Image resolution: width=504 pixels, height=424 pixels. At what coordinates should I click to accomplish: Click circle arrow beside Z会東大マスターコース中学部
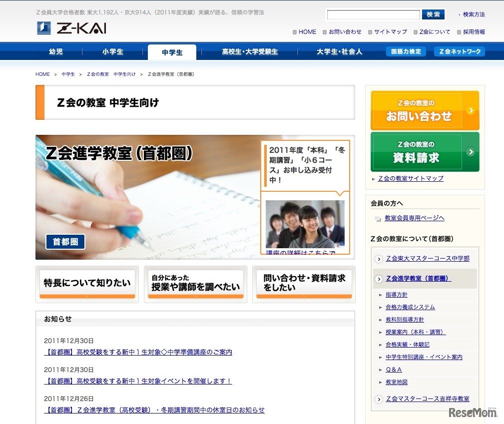tap(379, 259)
